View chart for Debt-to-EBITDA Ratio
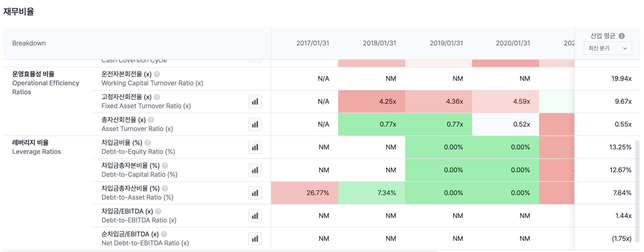The image size is (644, 252). tap(255, 216)
